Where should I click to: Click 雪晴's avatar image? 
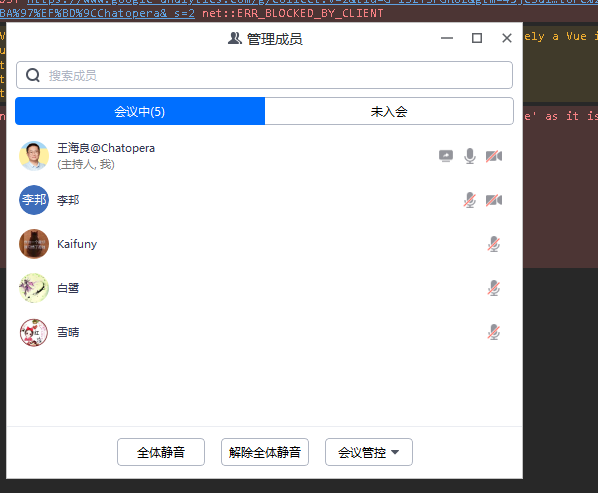(34, 332)
